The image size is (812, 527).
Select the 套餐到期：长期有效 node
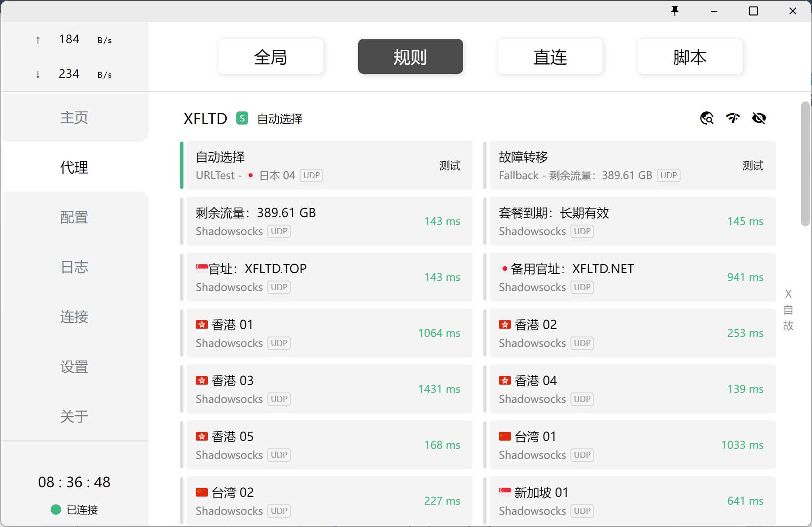pyautogui.click(x=633, y=221)
